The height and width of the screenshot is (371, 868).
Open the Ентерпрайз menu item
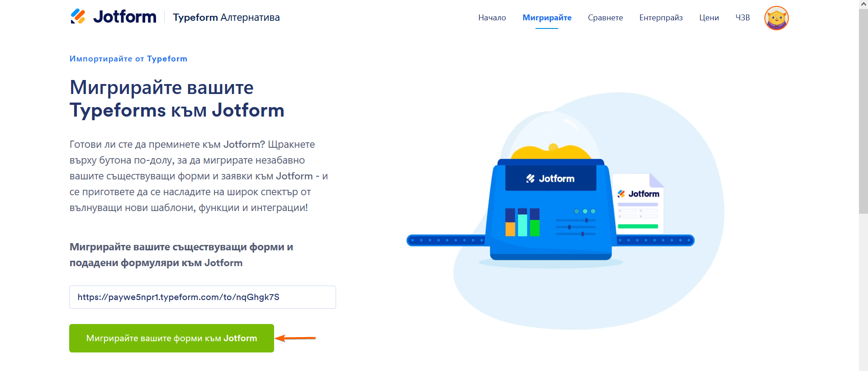click(661, 18)
